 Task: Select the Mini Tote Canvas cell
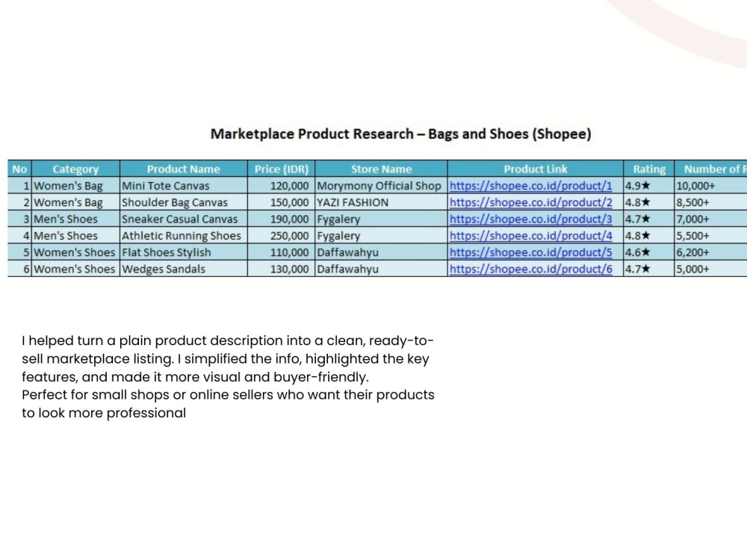click(x=184, y=186)
